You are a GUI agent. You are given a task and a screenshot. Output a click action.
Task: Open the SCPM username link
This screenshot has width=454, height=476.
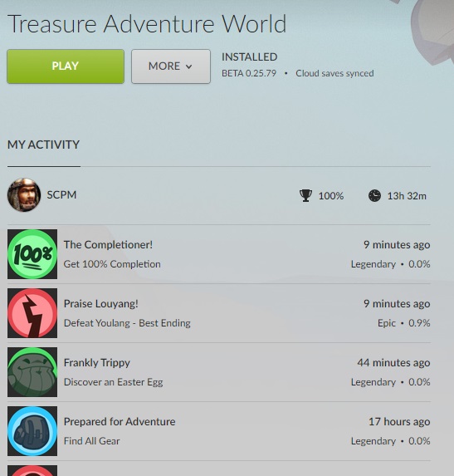point(61,195)
